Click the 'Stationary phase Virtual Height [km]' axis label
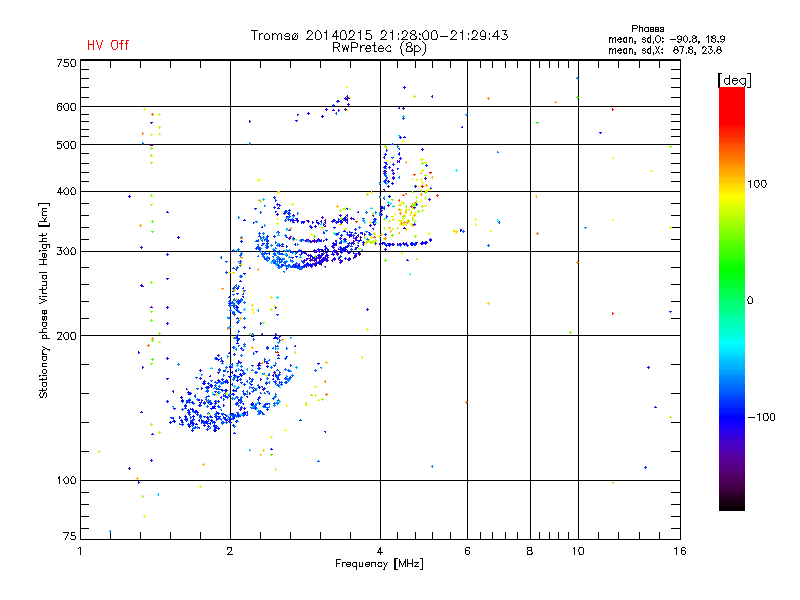Screen dimensions: 800x600 (44, 300)
